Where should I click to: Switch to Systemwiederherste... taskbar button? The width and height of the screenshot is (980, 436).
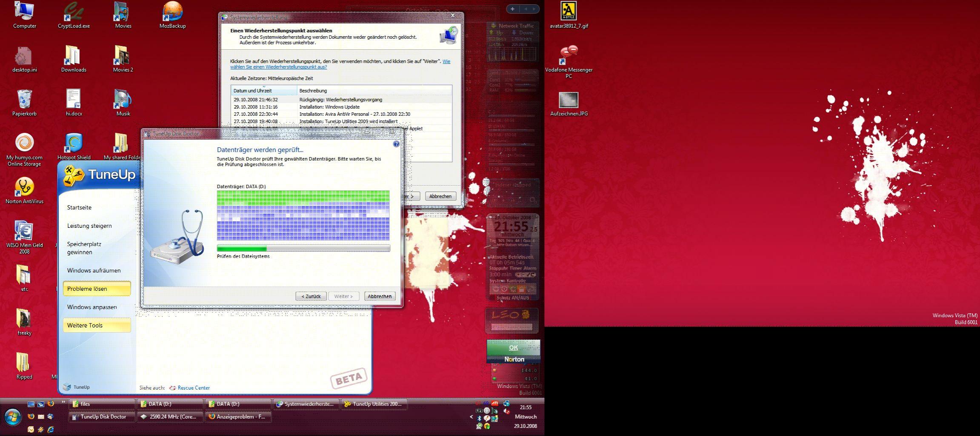pyautogui.click(x=306, y=404)
